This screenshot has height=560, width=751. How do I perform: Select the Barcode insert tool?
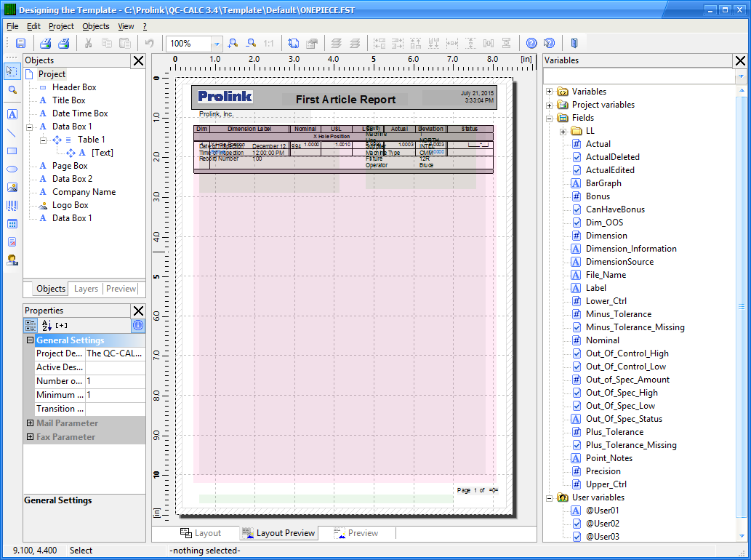click(x=12, y=206)
